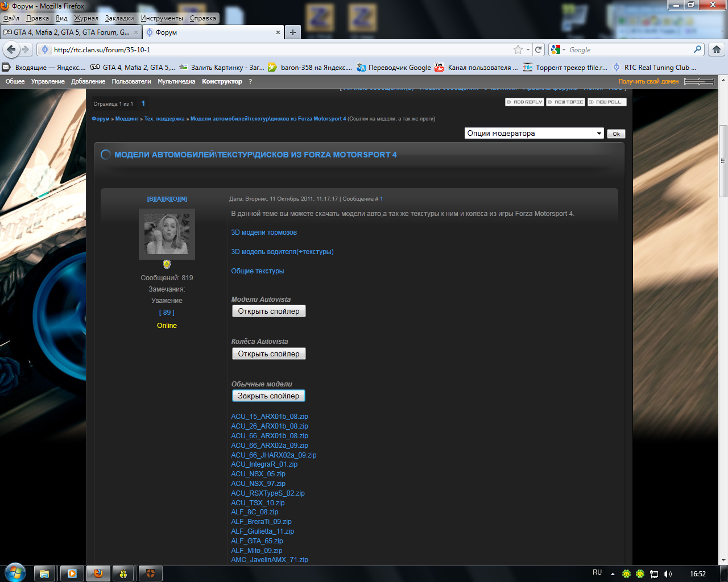Open the Файл menu
This screenshot has width=728, height=582.
(11, 18)
